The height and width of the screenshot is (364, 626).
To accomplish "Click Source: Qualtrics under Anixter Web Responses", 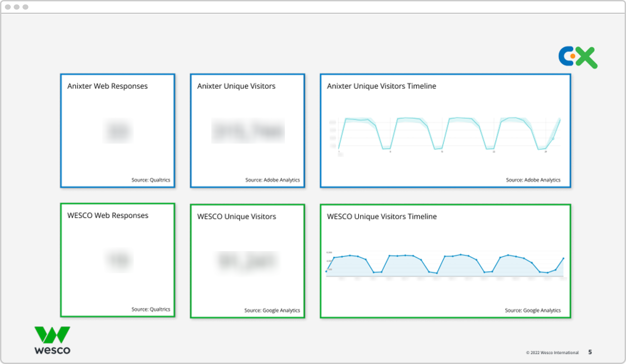I will click(x=151, y=180).
